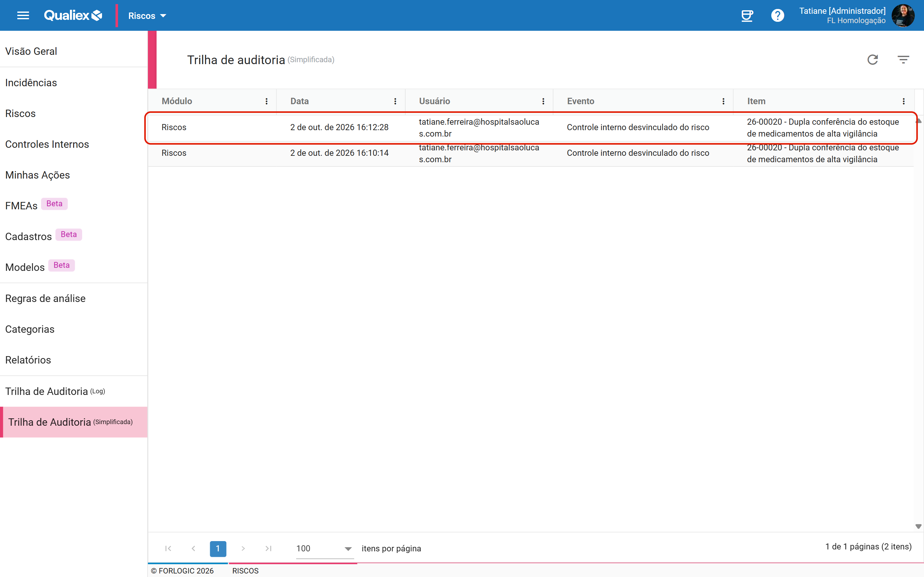Open the filter options icon
924x577 pixels.
click(903, 60)
